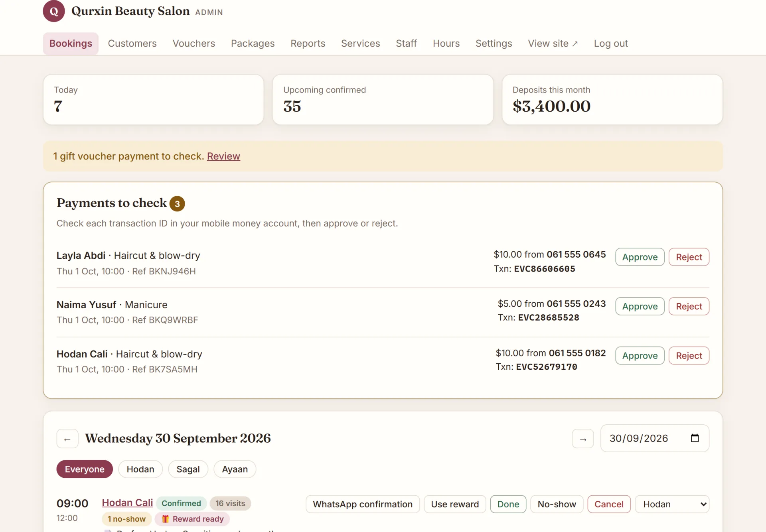The height and width of the screenshot is (532, 766).
Task: Click phone number 061 555 0243
Action: click(x=576, y=304)
